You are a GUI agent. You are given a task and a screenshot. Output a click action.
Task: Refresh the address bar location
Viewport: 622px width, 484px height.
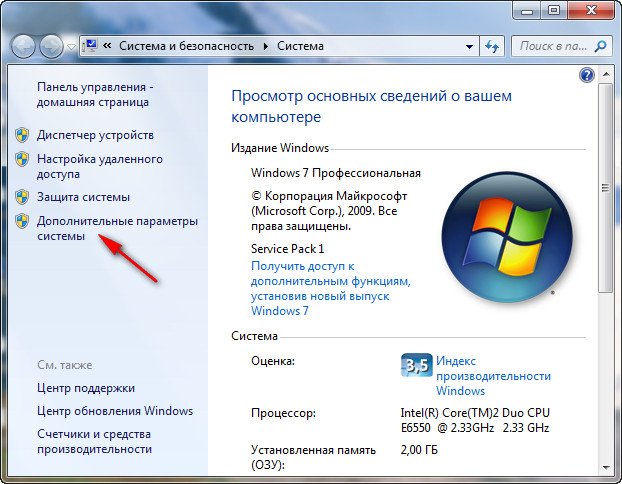point(492,46)
